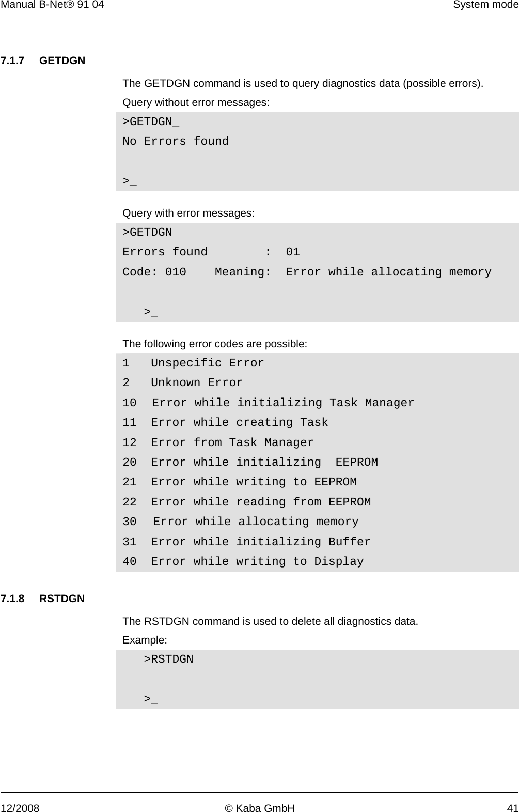Viewport: 519px width, 812px height.
Task: Select the "2 Unknown Error" code line
Action: [182, 383]
